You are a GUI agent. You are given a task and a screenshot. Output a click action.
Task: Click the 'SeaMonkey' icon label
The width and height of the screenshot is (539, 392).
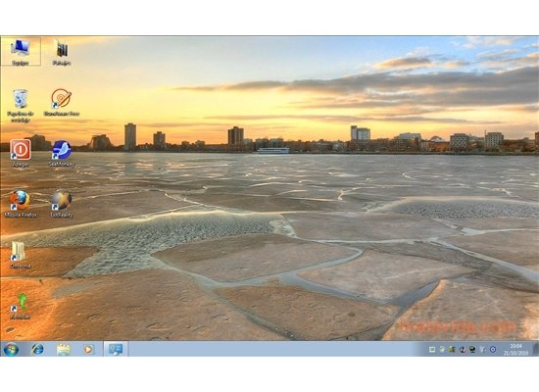(62, 165)
